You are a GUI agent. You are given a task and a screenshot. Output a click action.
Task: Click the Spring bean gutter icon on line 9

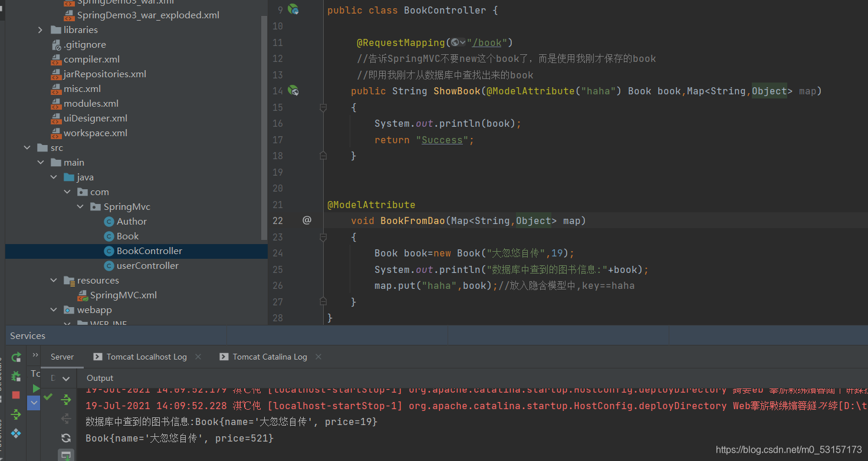pos(293,9)
